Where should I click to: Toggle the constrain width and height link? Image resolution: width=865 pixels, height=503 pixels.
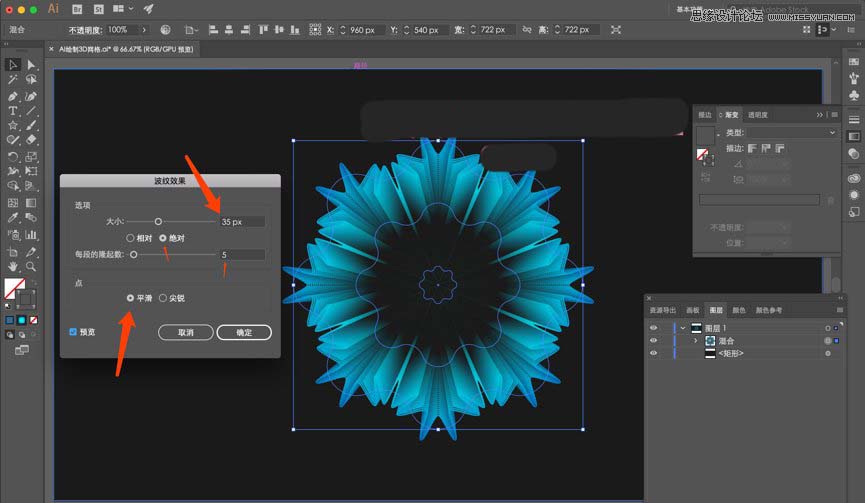tap(527, 30)
